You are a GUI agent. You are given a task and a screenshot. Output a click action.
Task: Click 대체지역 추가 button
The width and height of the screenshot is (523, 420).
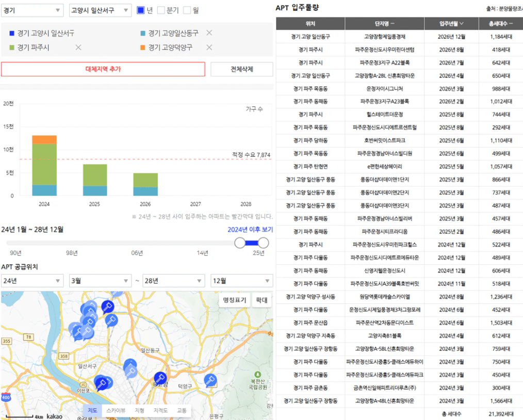(103, 69)
